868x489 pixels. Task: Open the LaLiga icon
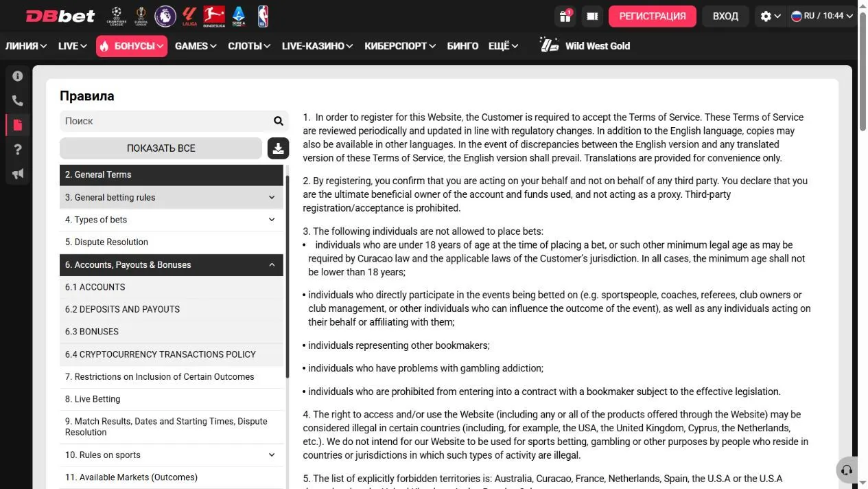[189, 16]
